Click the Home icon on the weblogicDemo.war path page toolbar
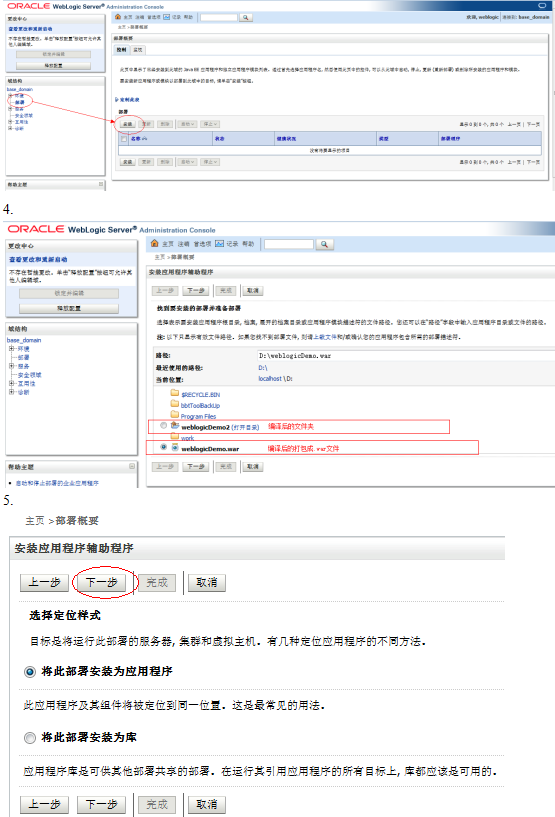The width and height of the screenshot is (555, 817). point(154,243)
